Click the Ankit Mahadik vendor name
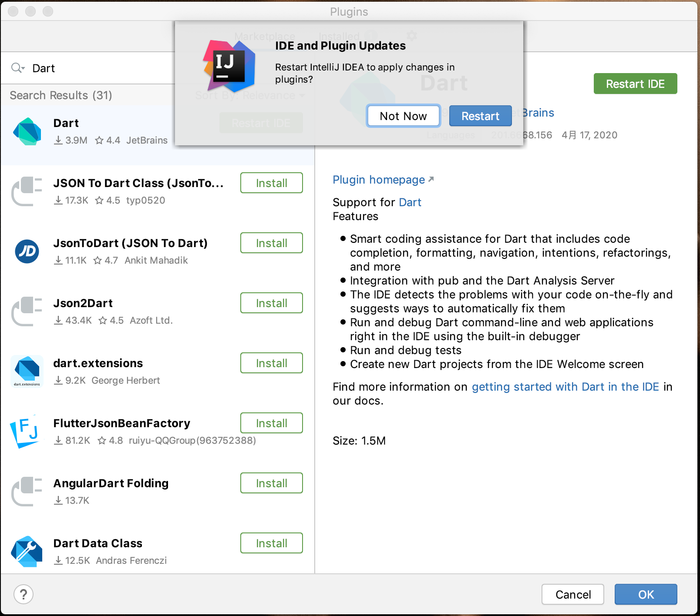This screenshot has height=616, width=700. [156, 260]
